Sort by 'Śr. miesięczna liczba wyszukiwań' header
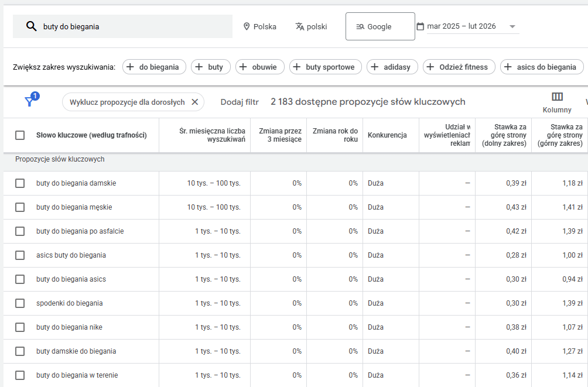588x387 pixels. [x=212, y=135]
